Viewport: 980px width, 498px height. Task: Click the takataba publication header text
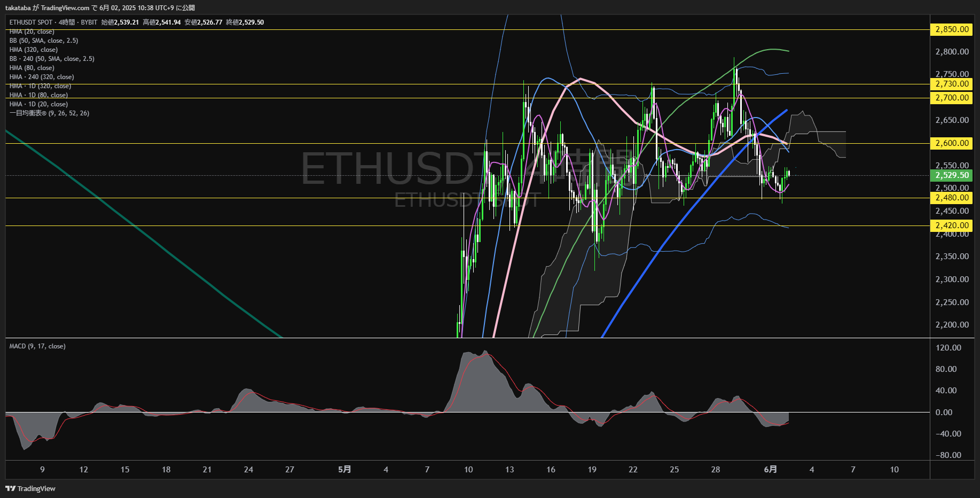tap(100, 8)
